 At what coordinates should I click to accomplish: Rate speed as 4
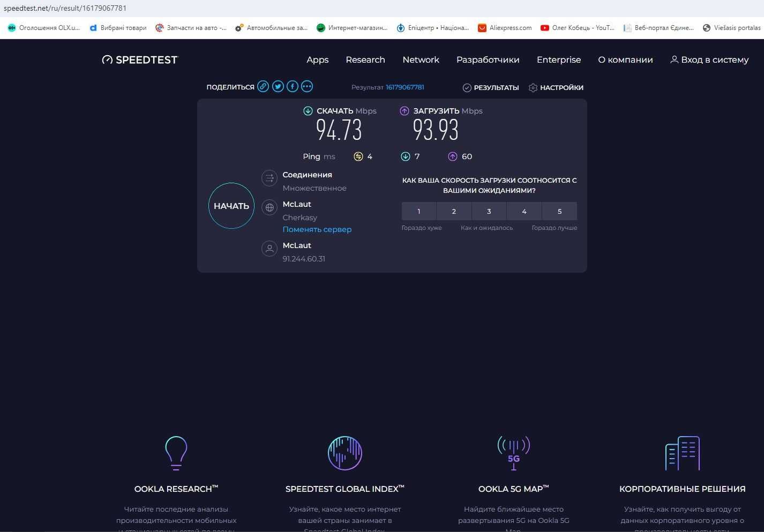point(524,211)
